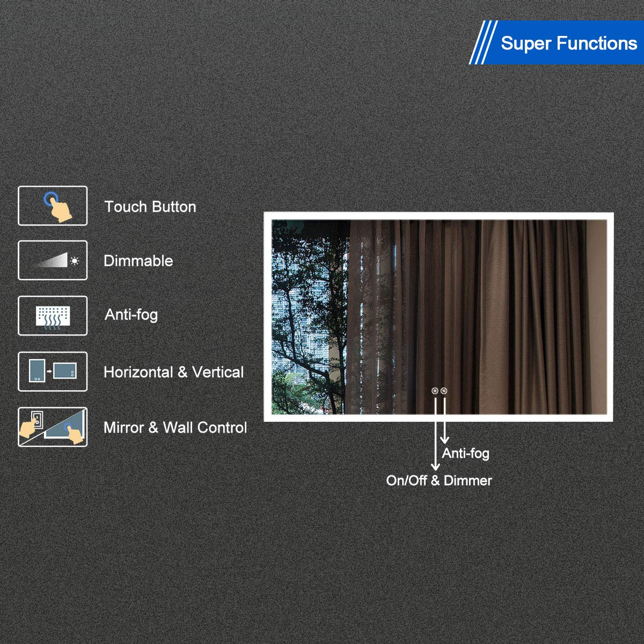644x644 pixels.
Task: Click the diagonal stripes beside Super Functions
Action: pyautogui.click(x=483, y=43)
